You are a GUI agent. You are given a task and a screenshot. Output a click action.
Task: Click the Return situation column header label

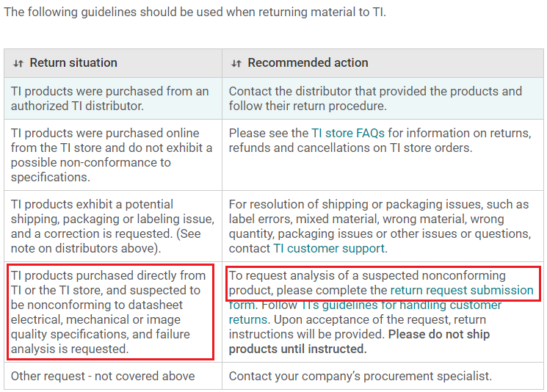point(73,63)
